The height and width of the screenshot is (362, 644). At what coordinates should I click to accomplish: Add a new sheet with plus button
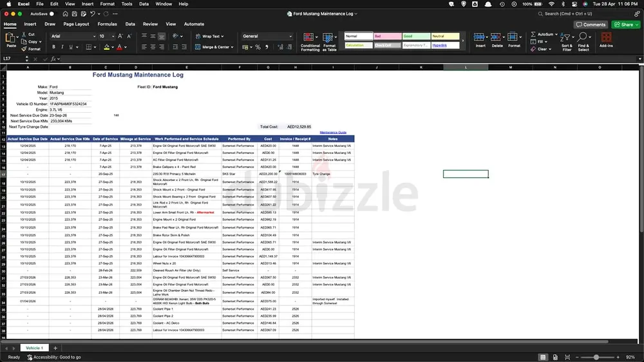pyautogui.click(x=55, y=348)
